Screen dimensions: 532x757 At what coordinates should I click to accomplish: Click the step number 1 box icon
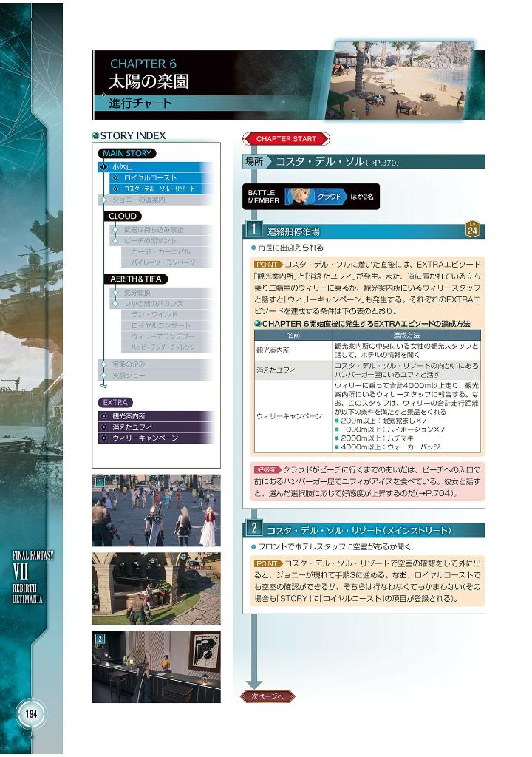coord(253,229)
